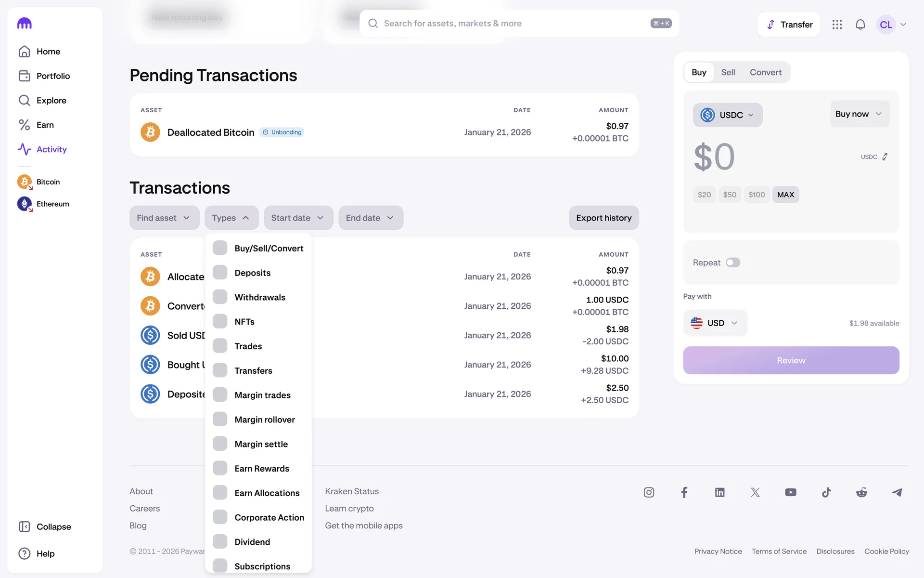Tick the Earn Rewards filter checkbox
The image size is (924, 578).
(x=220, y=468)
